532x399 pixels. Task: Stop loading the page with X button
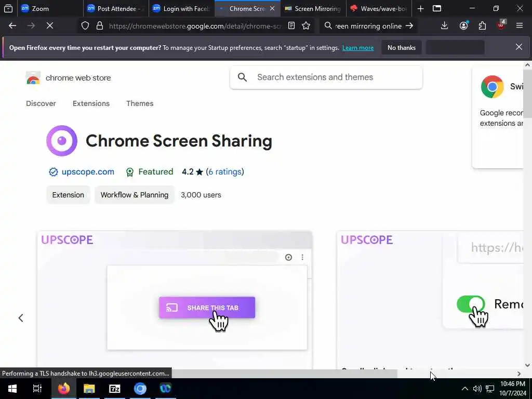tap(49, 26)
